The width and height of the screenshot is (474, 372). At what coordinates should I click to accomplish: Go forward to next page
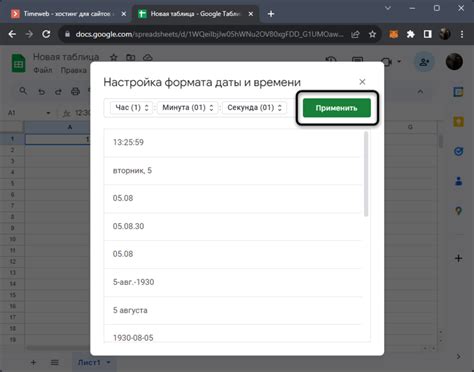[x=29, y=34]
